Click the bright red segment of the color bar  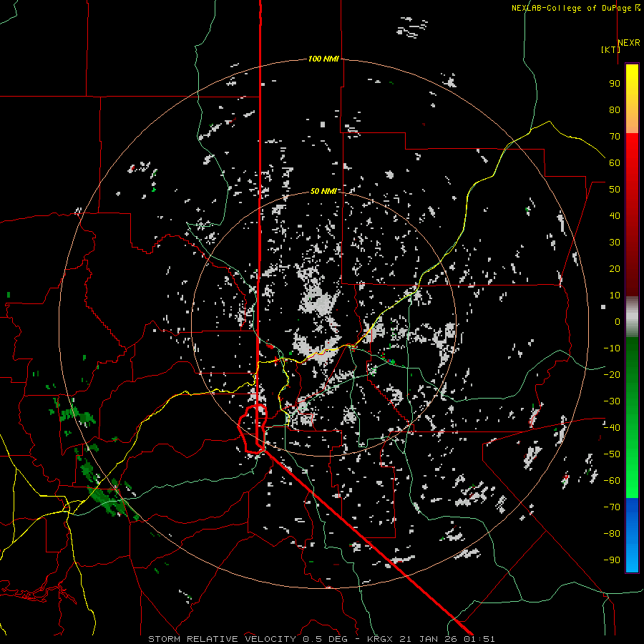tap(632, 152)
